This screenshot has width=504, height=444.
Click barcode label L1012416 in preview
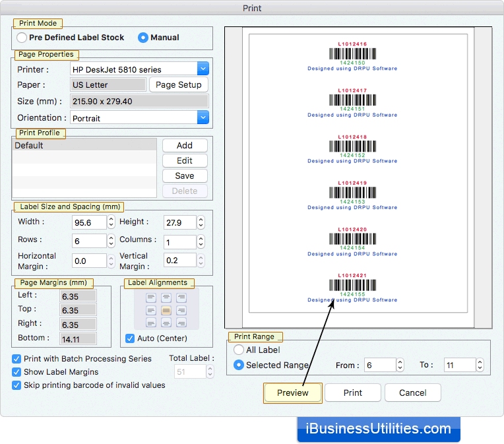pos(352,56)
